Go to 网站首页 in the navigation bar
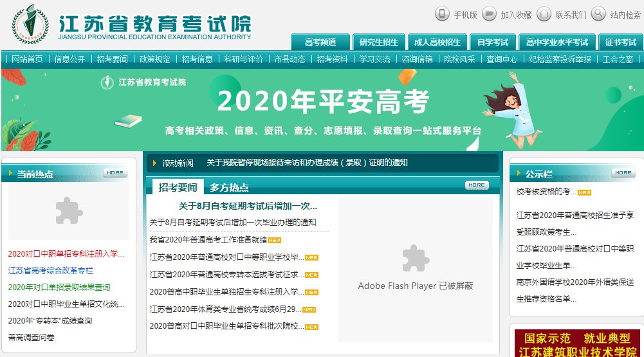 pos(27,60)
